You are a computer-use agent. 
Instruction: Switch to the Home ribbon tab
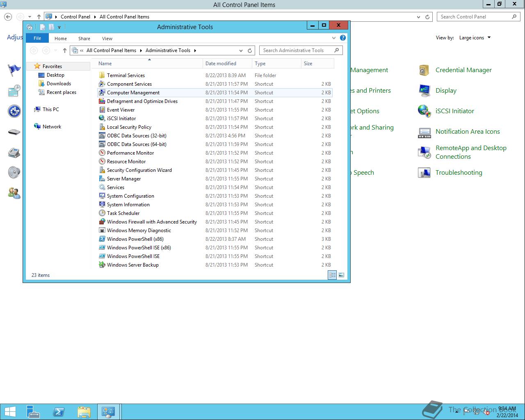click(x=61, y=39)
